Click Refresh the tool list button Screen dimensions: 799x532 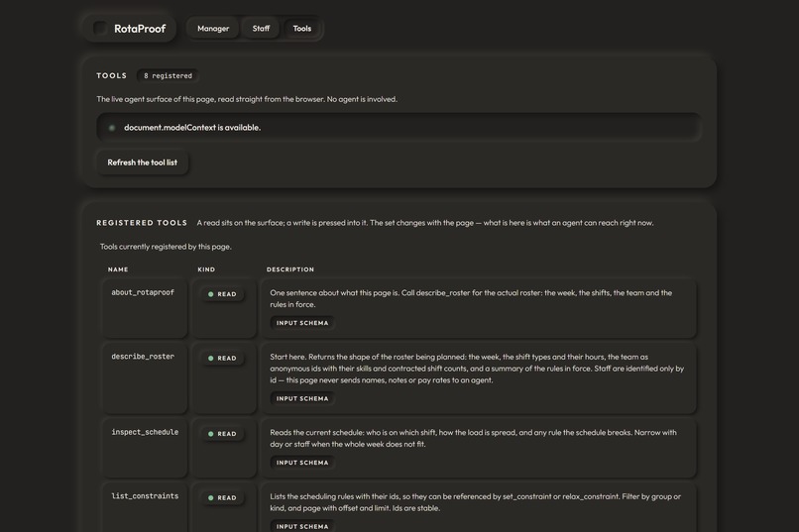pos(142,162)
